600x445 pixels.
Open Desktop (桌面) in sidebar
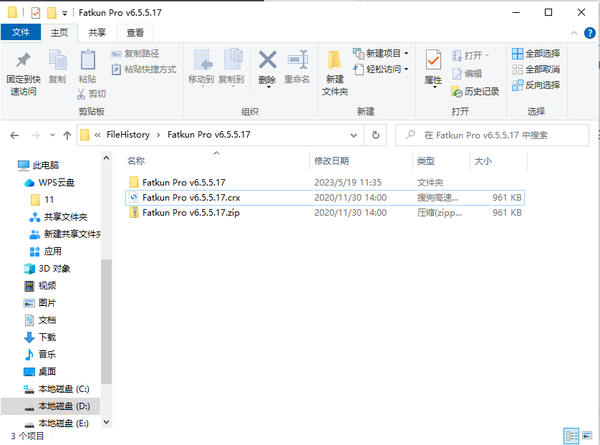40,372
